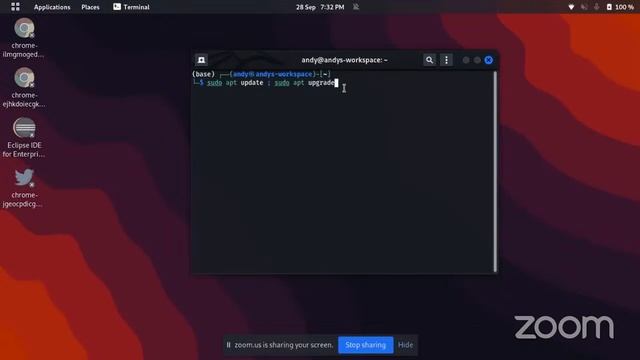The width and height of the screenshot is (640, 360).
Task: Open the Terminal app menu in top bar
Action: [131, 7]
